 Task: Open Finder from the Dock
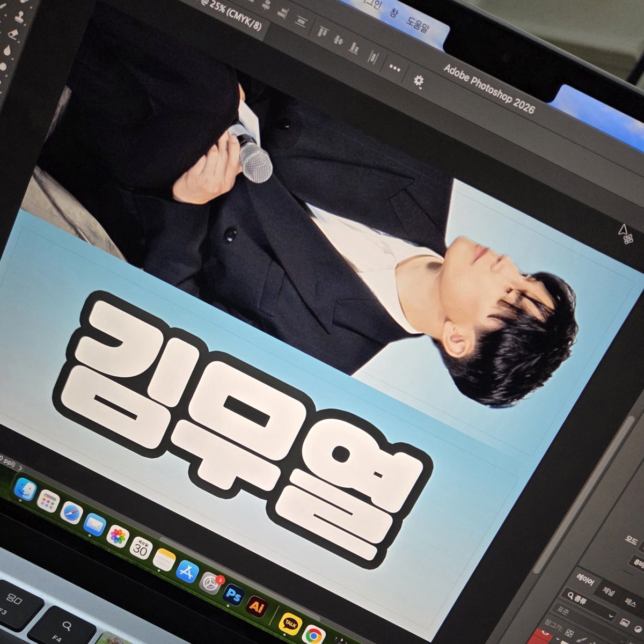[x=25, y=489]
